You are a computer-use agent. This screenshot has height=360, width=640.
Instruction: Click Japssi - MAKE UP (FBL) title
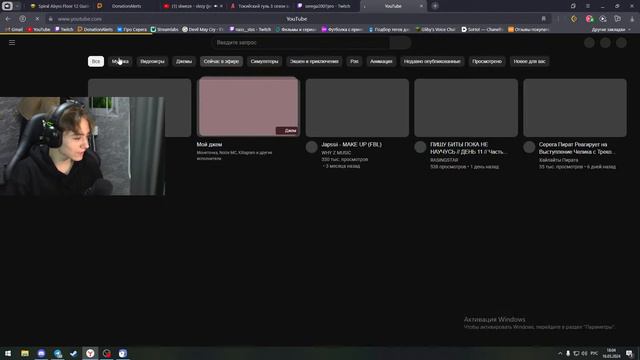pyautogui.click(x=351, y=144)
